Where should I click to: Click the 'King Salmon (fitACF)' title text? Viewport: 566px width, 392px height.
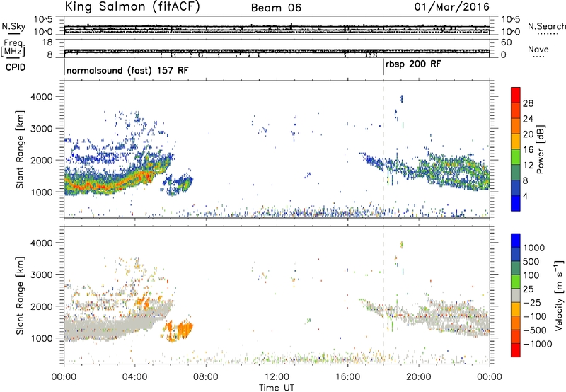pyautogui.click(x=132, y=7)
